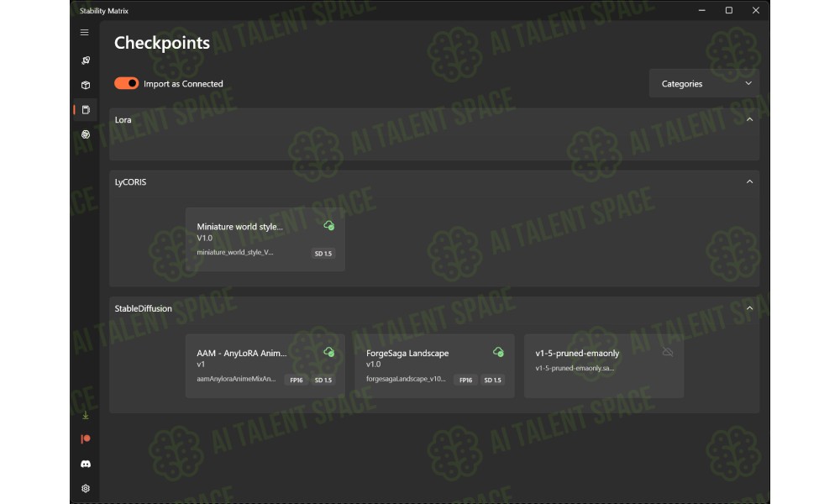This screenshot has width=840, height=504.
Task: Click filename v1-5-pruned-emaonly.sa... text
Action: [575, 368]
